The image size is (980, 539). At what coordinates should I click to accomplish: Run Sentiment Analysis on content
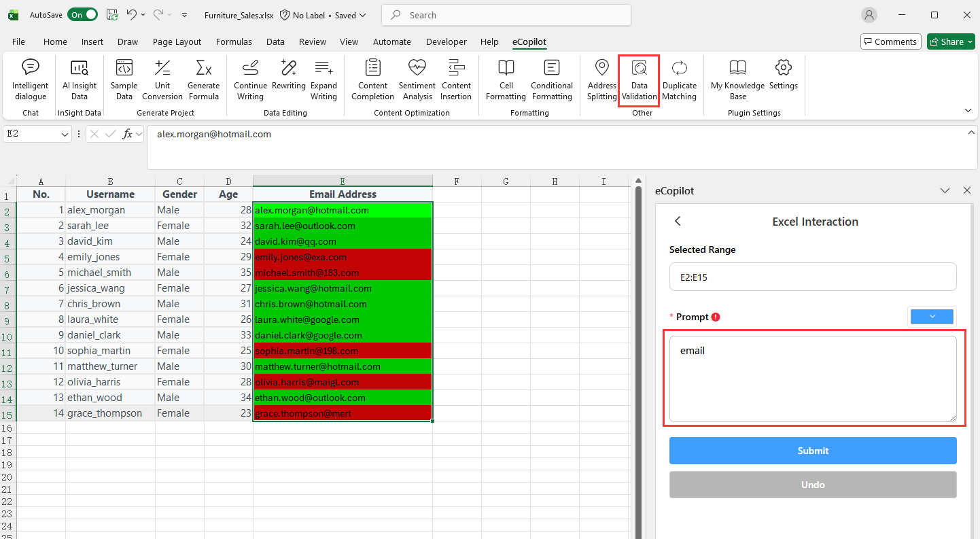[x=417, y=80]
